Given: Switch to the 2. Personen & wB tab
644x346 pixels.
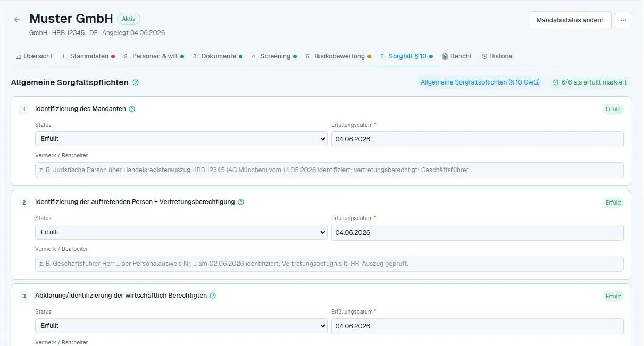Looking at the screenshot, I should click(154, 56).
